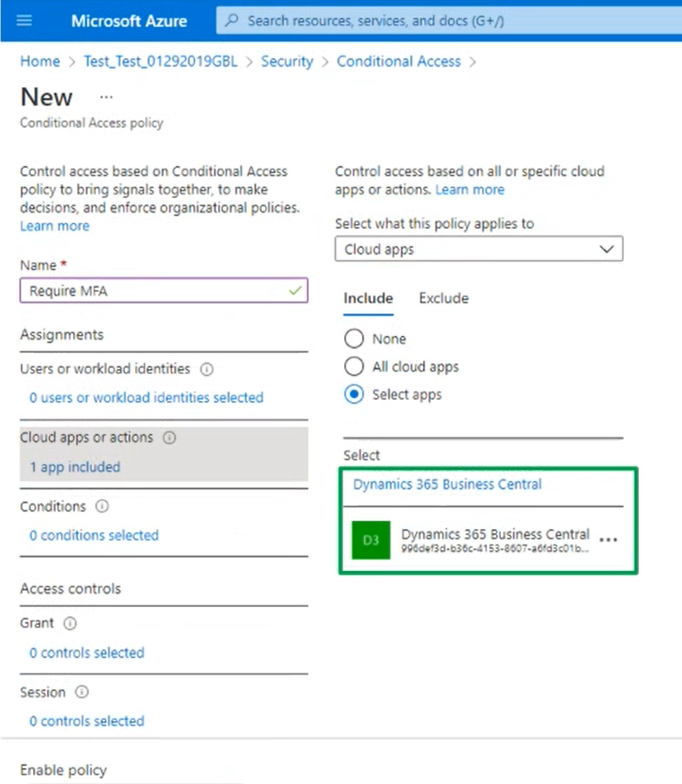Click info icon next to Session
Screen dimensions: 682x784
(x=82, y=692)
